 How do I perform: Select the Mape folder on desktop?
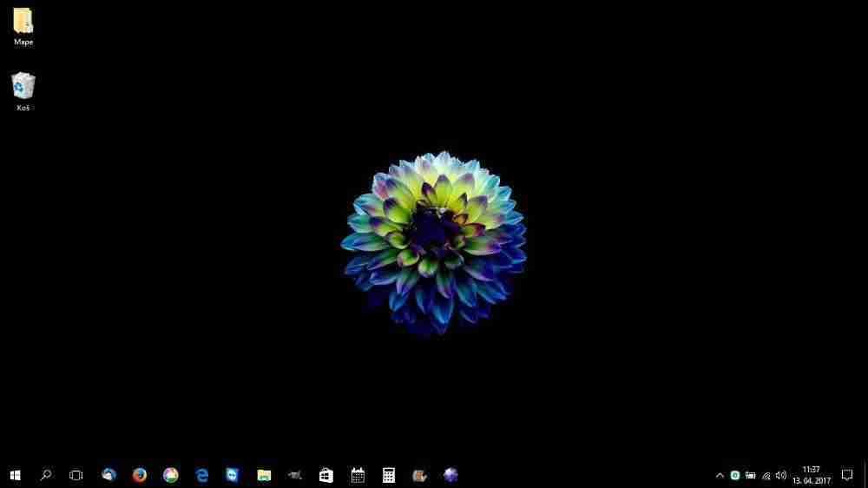pos(23,23)
